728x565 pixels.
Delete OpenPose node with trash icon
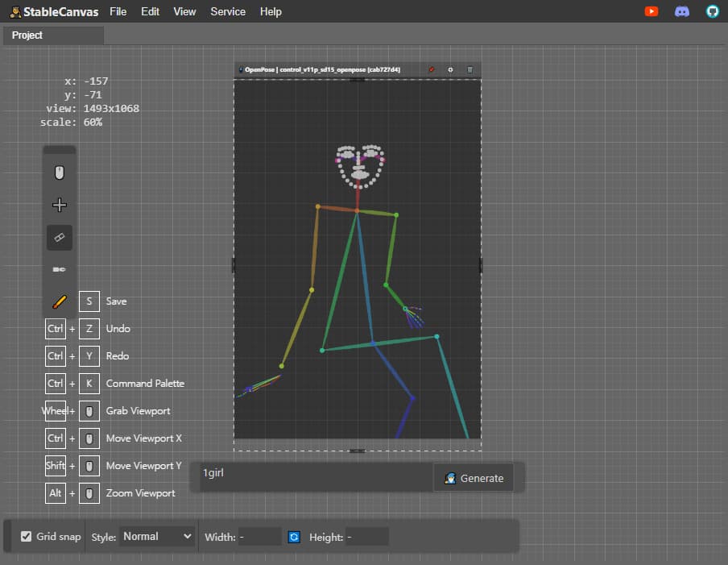[469, 69]
